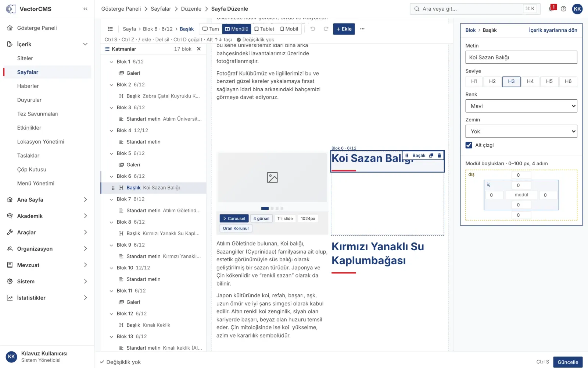Image resolution: width=588 pixels, height=368 pixels.
Task: Switch to Tablet preview mode
Action: [264, 29]
